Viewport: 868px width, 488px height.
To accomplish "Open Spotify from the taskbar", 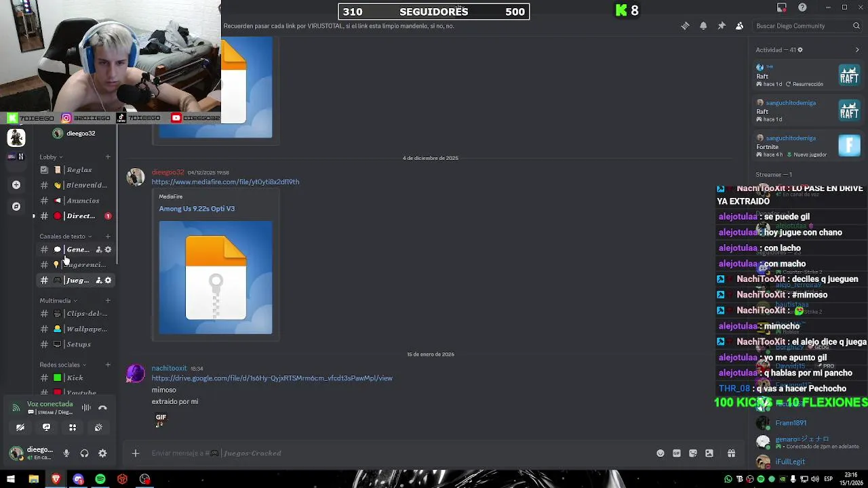I will click(x=100, y=479).
